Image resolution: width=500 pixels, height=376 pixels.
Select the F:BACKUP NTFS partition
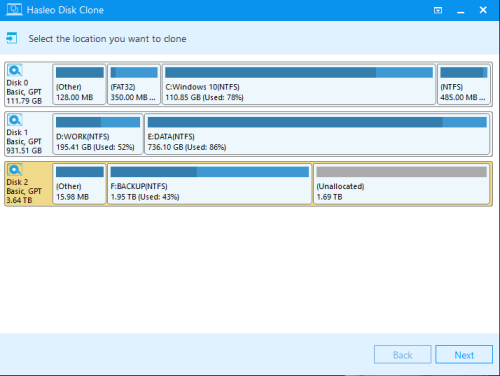click(x=210, y=184)
